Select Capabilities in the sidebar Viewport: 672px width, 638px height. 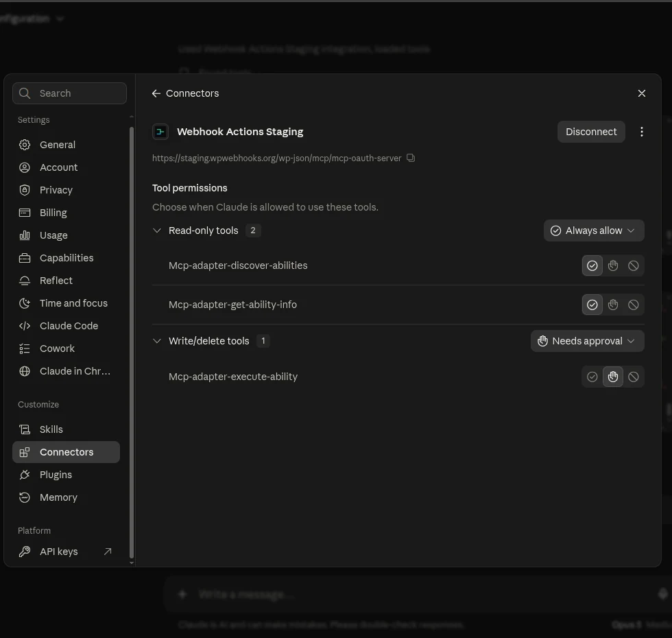pos(66,258)
